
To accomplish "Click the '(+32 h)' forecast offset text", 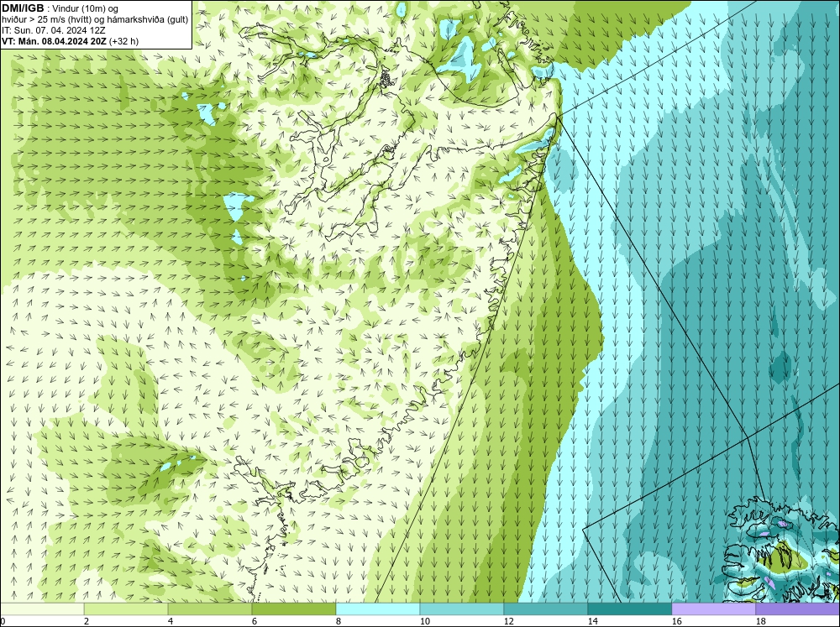I will pyautogui.click(x=124, y=41).
